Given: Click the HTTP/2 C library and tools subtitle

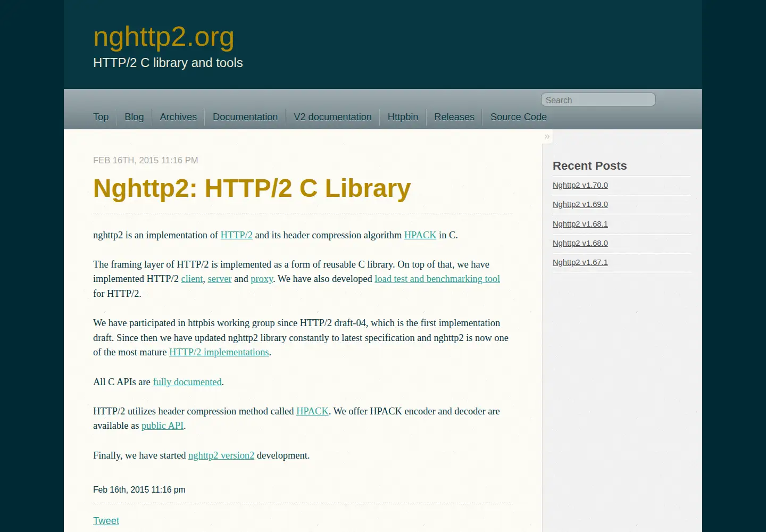Looking at the screenshot, I should tap(168, 63).
